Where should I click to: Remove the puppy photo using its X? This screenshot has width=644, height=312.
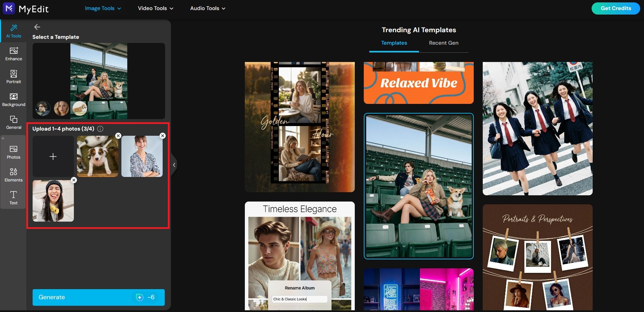[118, 135]
